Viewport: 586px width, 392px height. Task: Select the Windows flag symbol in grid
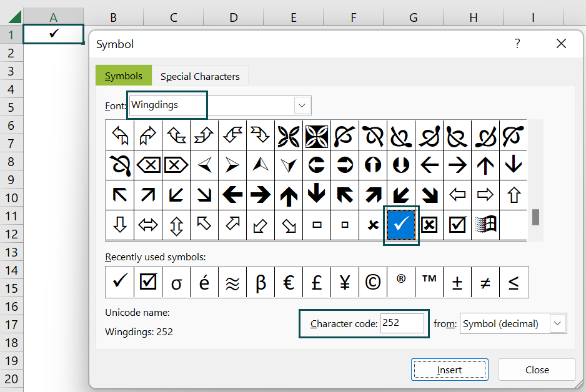click(x=485, y=225)
